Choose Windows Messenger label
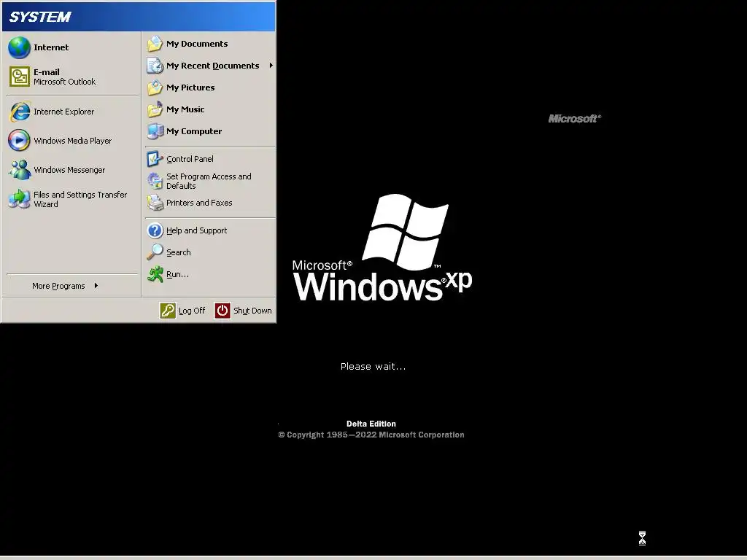This screenshot has height=560, width=747. click(x=69, y=169)
